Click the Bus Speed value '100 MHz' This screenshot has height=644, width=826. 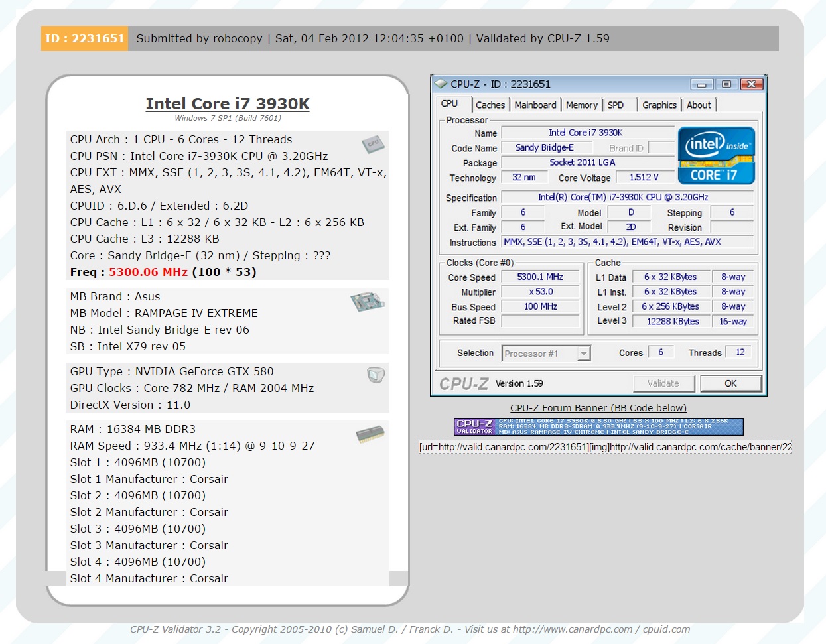(539, 306)
